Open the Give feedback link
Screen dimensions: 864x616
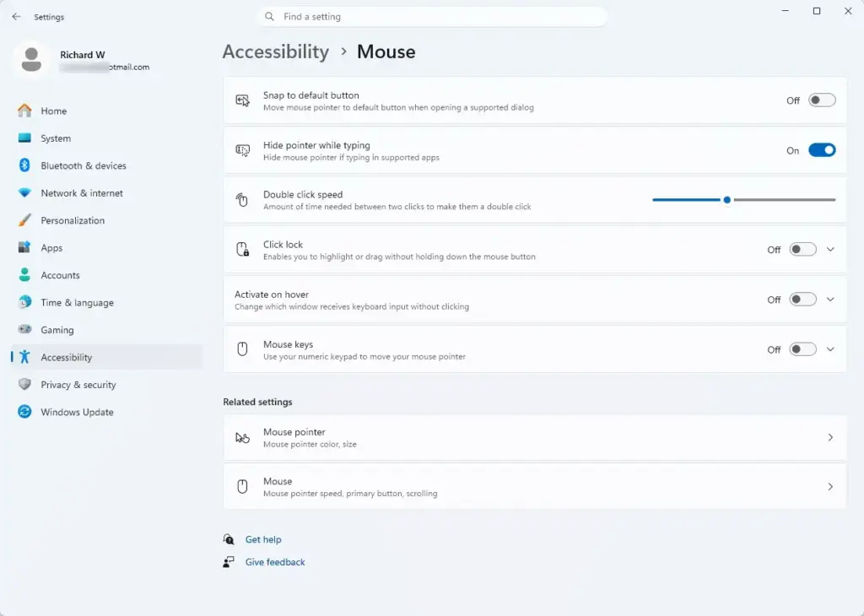click(x=275, y=562)
